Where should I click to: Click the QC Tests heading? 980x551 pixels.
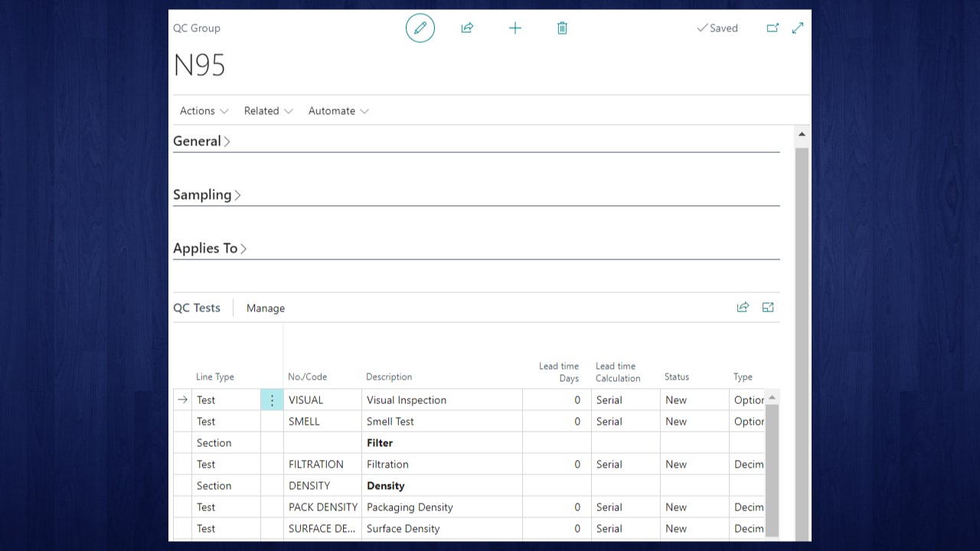[x=197, y=308]
